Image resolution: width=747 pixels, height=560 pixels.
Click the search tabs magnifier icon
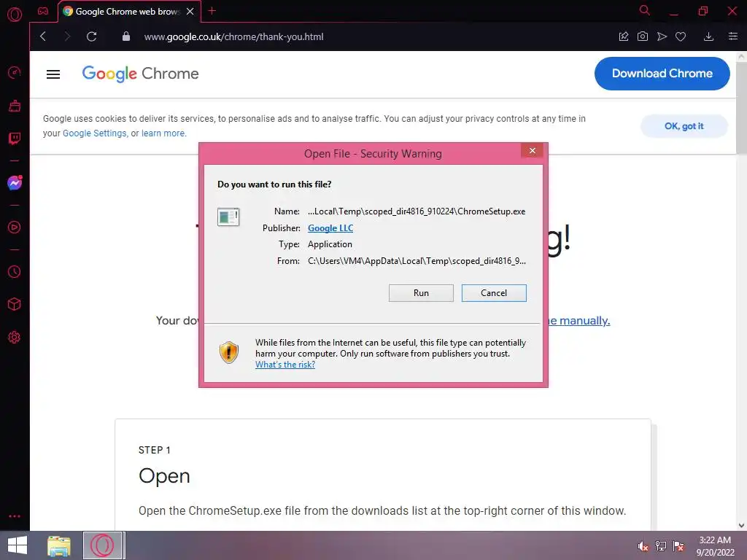click(645, 10)
